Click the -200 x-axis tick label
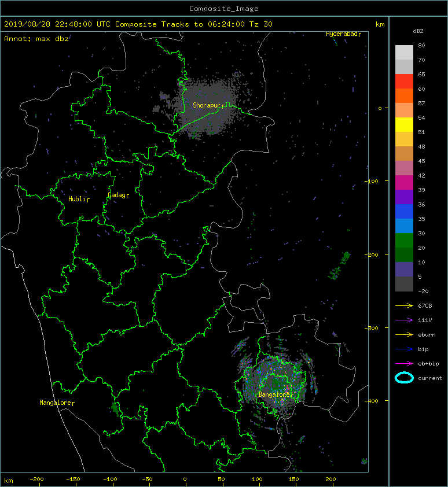This screenshot has width=448, height=487. [x=36, y=479]
